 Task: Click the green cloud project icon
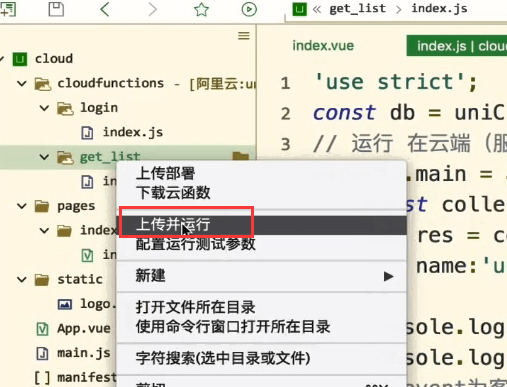click(x=20, y=59)
